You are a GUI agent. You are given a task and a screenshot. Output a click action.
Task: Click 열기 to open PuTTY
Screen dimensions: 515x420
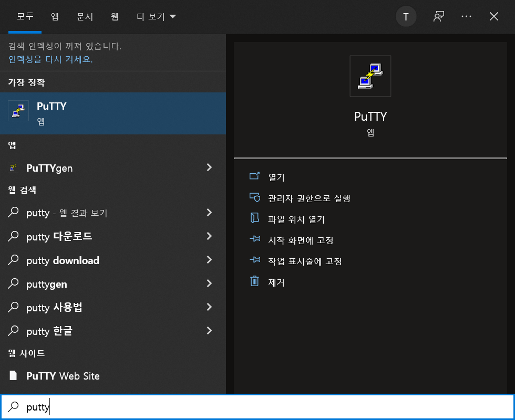(276, 177)
